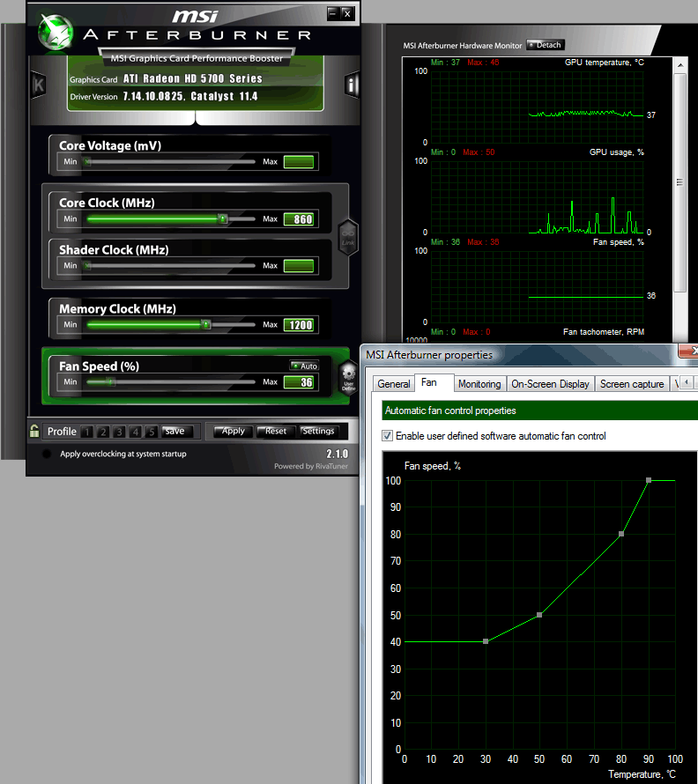
Task: Click the Core Clock slider handle
Action: [x=223, y=218]
